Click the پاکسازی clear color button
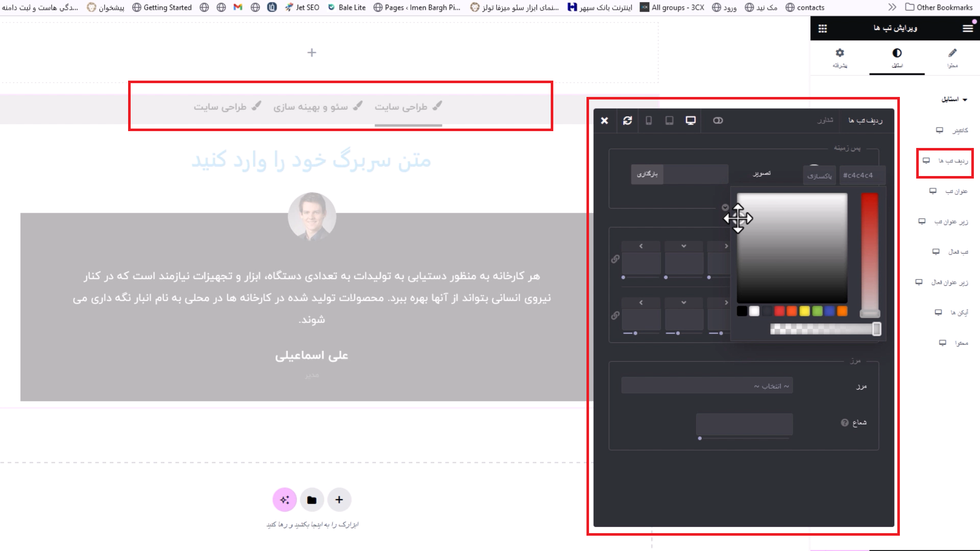The height and width of the screenshot is (551, 980). [819, 176]
